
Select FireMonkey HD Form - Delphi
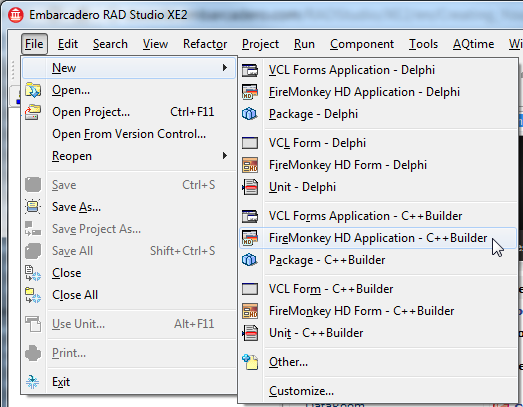[378, 165]
